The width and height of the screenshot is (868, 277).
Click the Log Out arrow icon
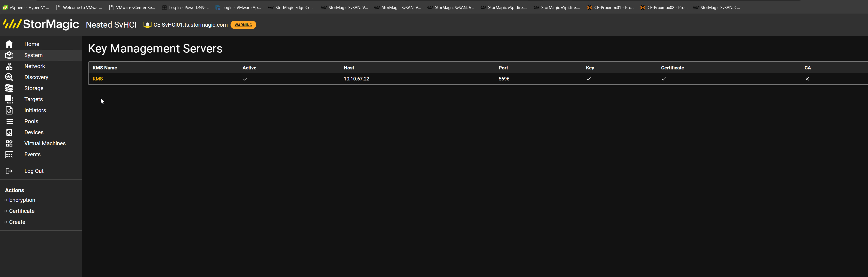[x=9, y=171]
